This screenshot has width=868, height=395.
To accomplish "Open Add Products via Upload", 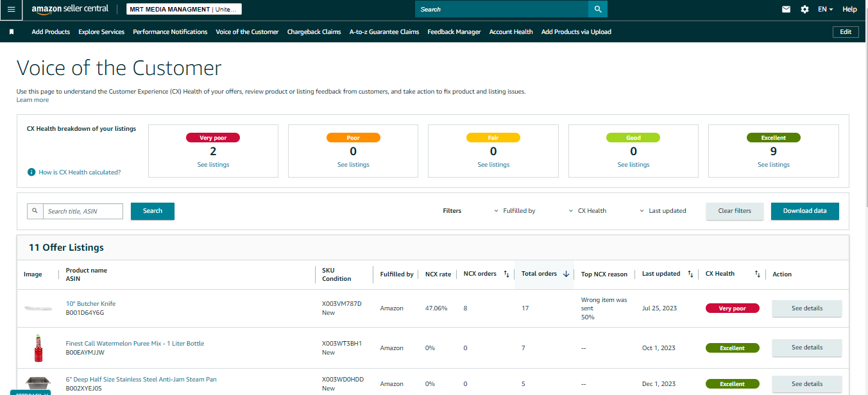I will [x=576, y=31].
